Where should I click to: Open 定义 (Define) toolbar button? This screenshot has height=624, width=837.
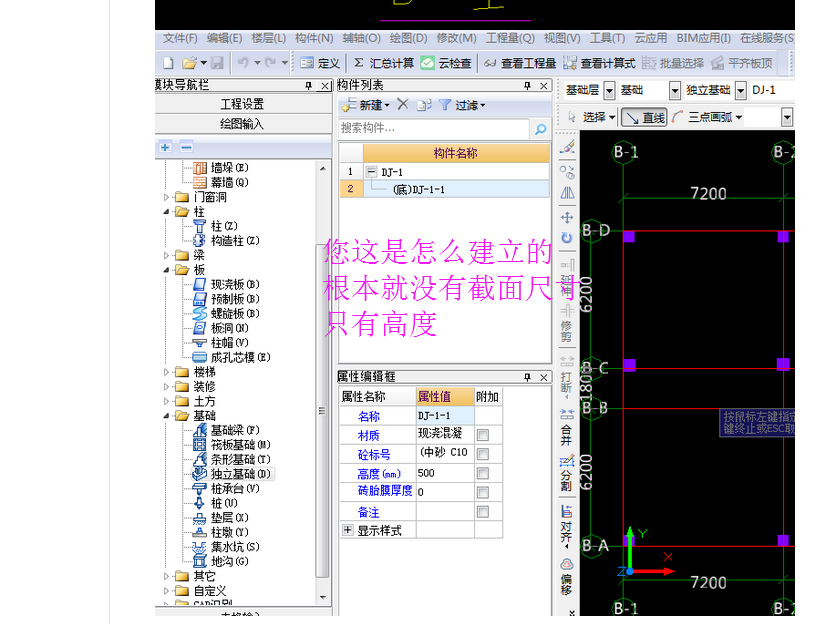[x=320, y=63]
